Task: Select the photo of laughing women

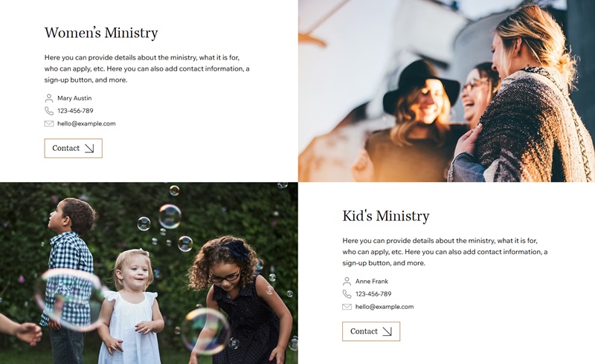Action: 447,91
